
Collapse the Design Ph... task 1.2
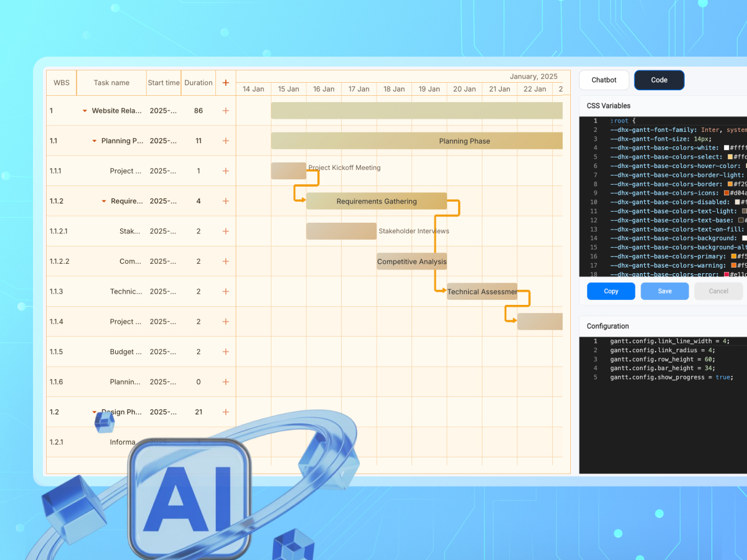pos(95,412)
